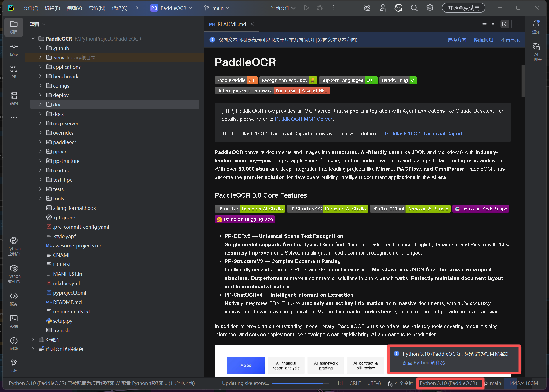This screenshot has height=392, width=549.
Task: Click the Debug bug icon
Action: (319, 8)
